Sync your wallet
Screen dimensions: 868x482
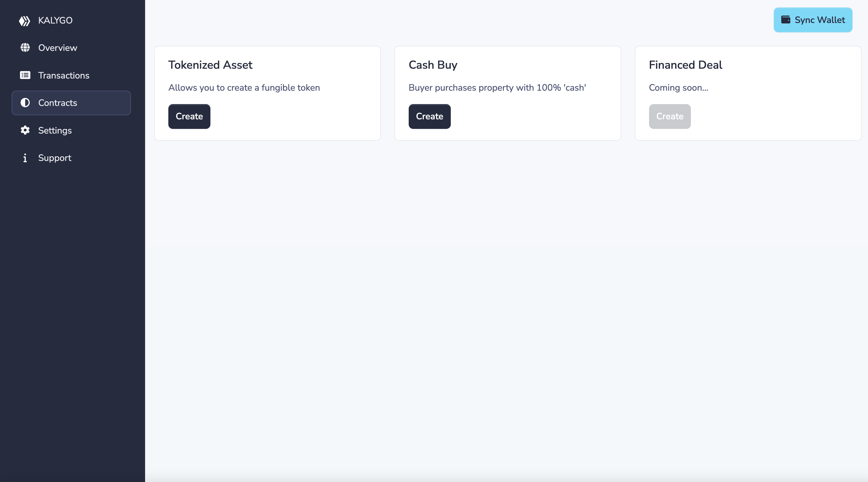coord(813,20)
